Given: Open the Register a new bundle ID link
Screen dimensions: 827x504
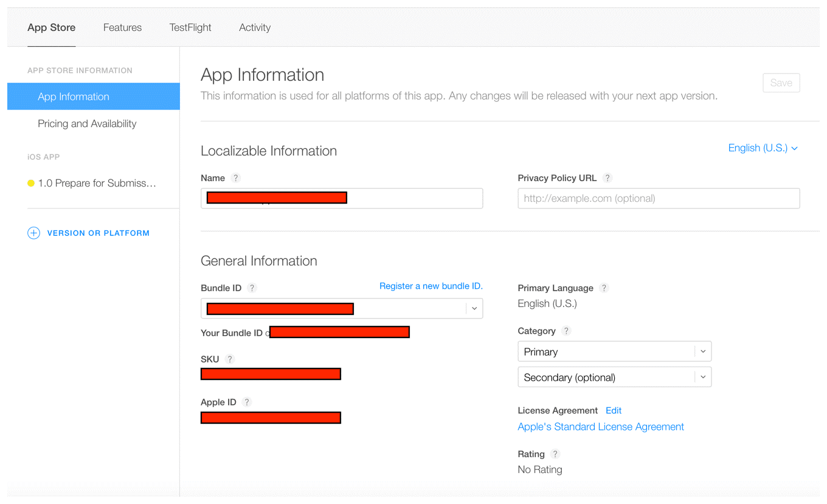Looking at the screenshot, I should coord(431,286).
